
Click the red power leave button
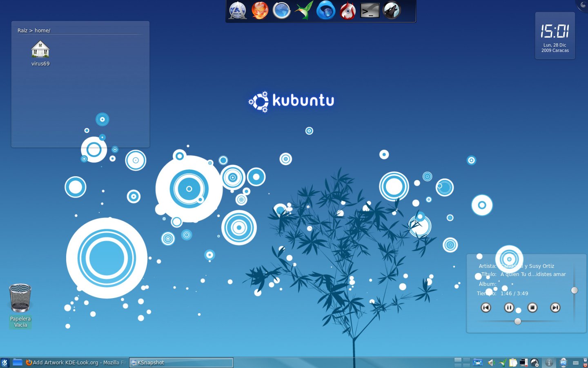point(585,365)
